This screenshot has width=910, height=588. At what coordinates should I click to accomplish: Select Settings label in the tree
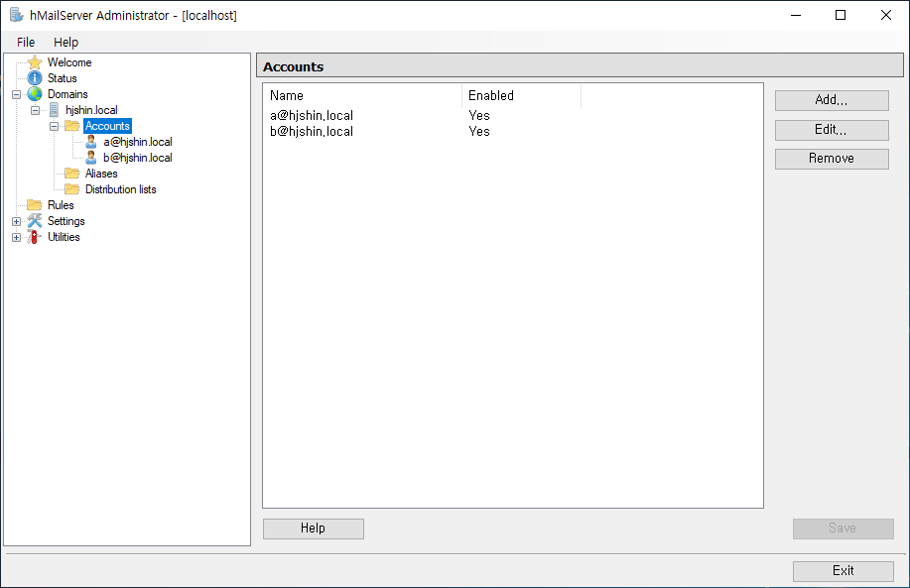66,221
